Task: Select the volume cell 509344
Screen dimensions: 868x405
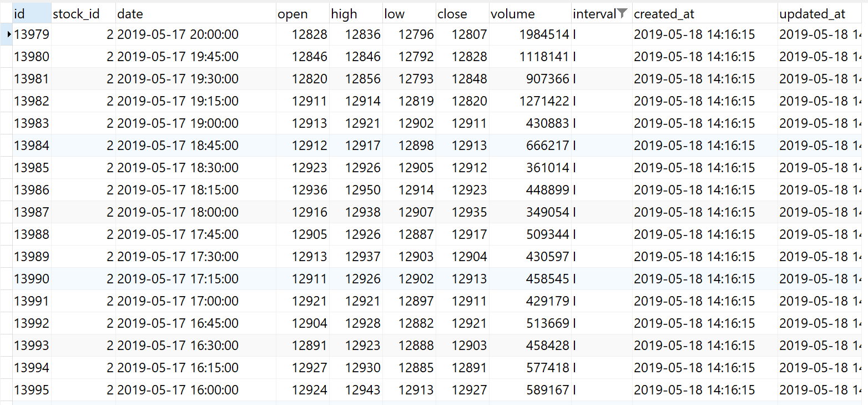Action: tap(530, 234)
